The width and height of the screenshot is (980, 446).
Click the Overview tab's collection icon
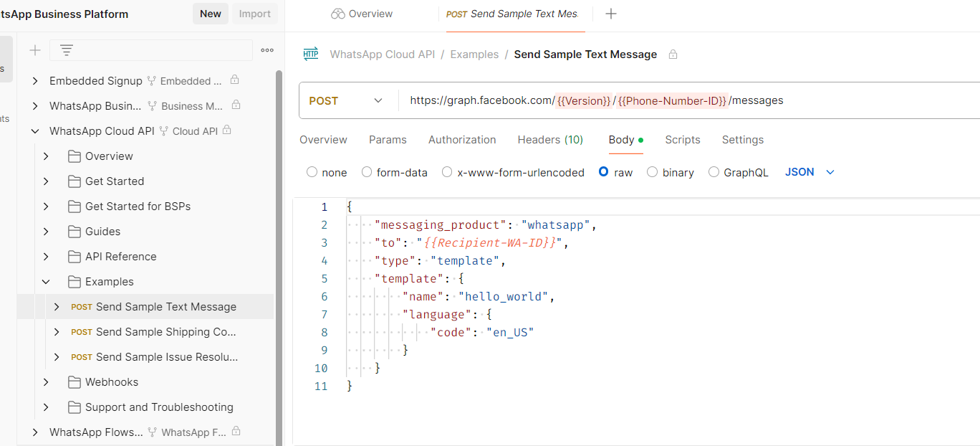tap(338, 14)
